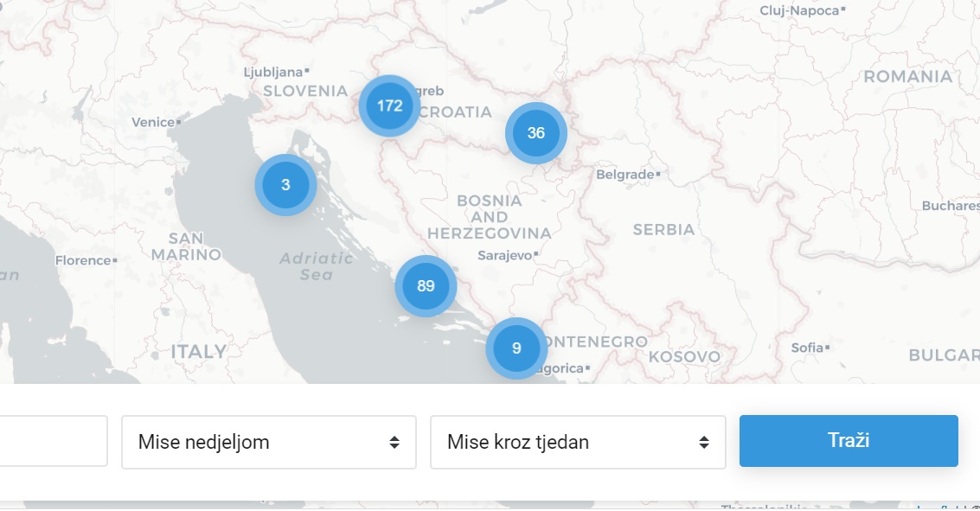Open the cluster marker showing 172
Screen dimensions: 980x511
click(389, 105)
